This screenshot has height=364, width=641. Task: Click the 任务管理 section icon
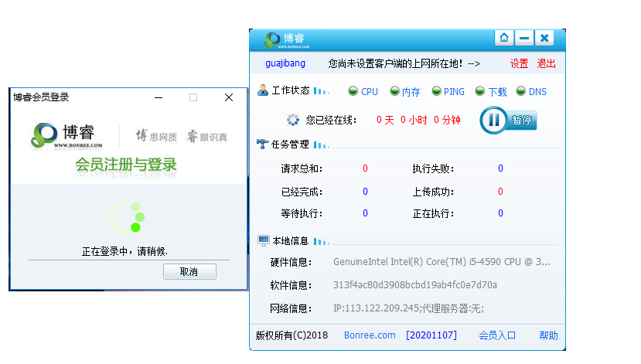coord(262,144)
